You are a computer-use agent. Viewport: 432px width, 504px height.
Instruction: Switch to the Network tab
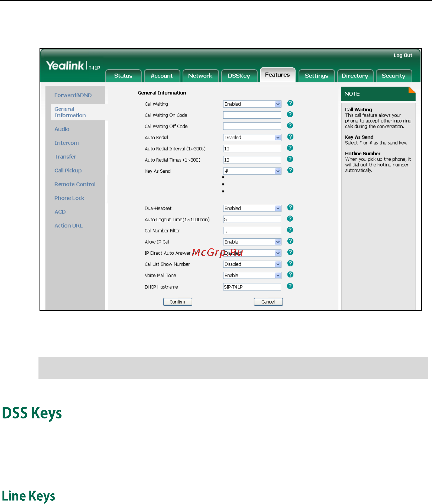[x=200, y=76]
